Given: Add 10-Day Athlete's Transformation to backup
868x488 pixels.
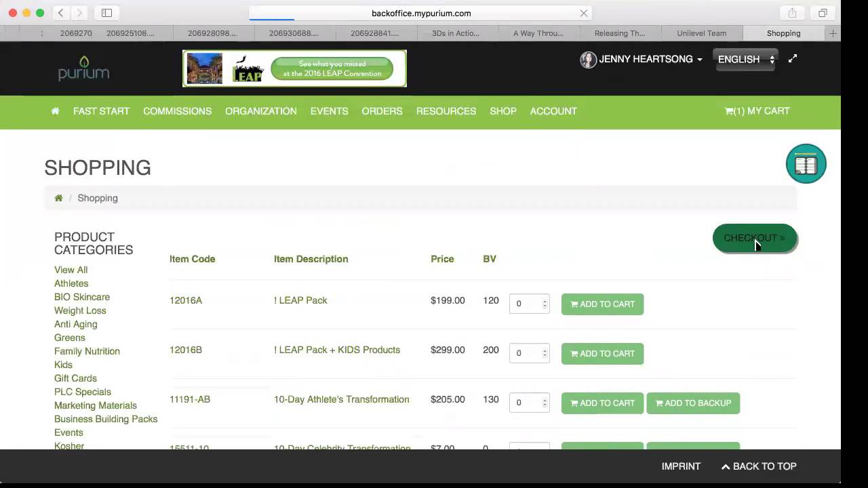Looking at the screenshot, I should coord(693,403).
